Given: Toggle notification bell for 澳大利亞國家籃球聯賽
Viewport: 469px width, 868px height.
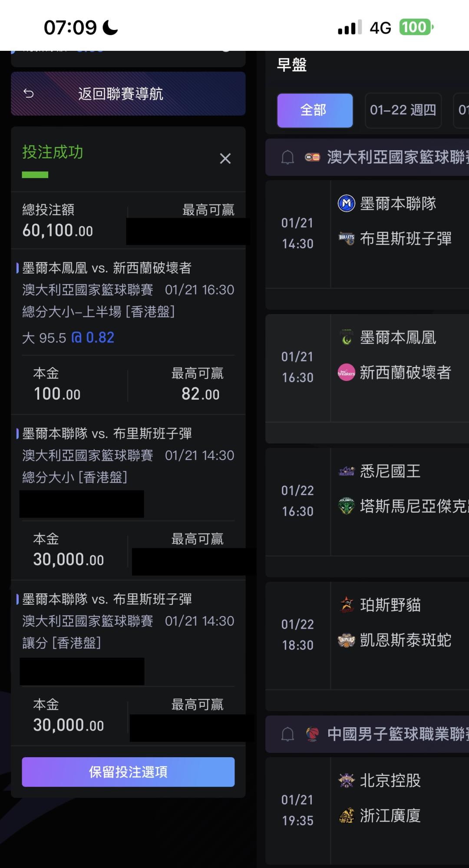Looking at the screenshot, I should [287, 157].
